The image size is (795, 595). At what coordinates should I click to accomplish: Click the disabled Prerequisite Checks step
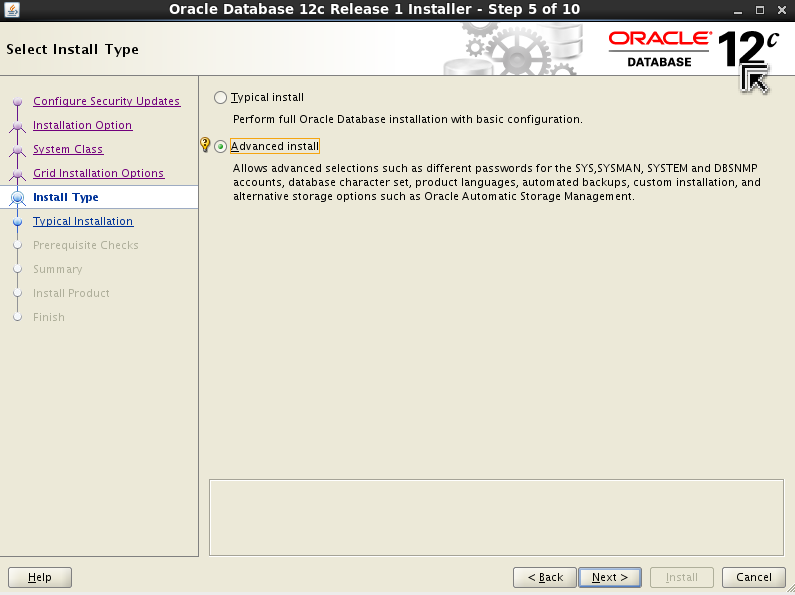click(x=86, y=245)
